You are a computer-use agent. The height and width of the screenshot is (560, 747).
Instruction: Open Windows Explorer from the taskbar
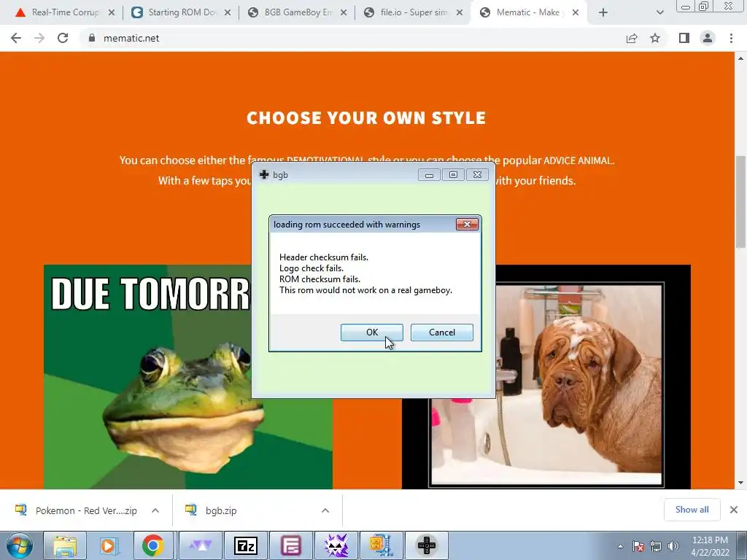tap(65, 545)
